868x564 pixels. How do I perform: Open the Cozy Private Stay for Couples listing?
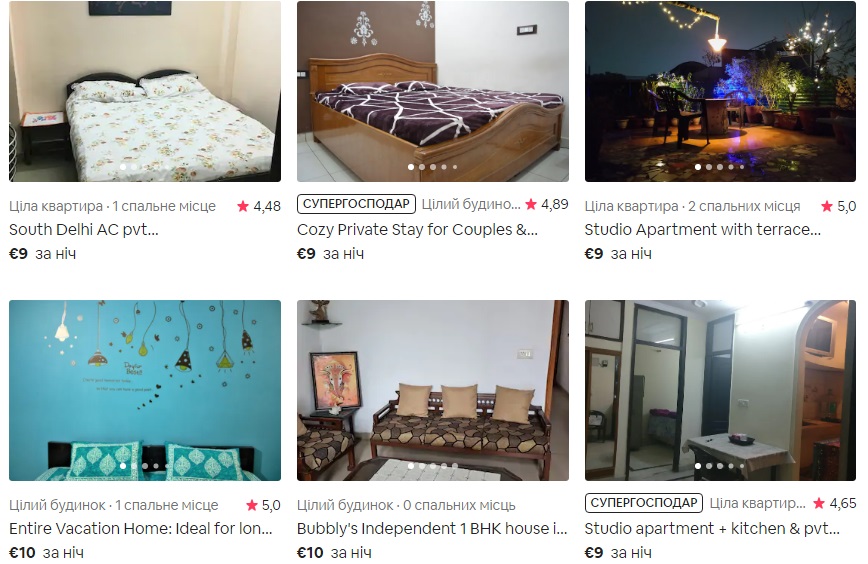coord(417,230)
